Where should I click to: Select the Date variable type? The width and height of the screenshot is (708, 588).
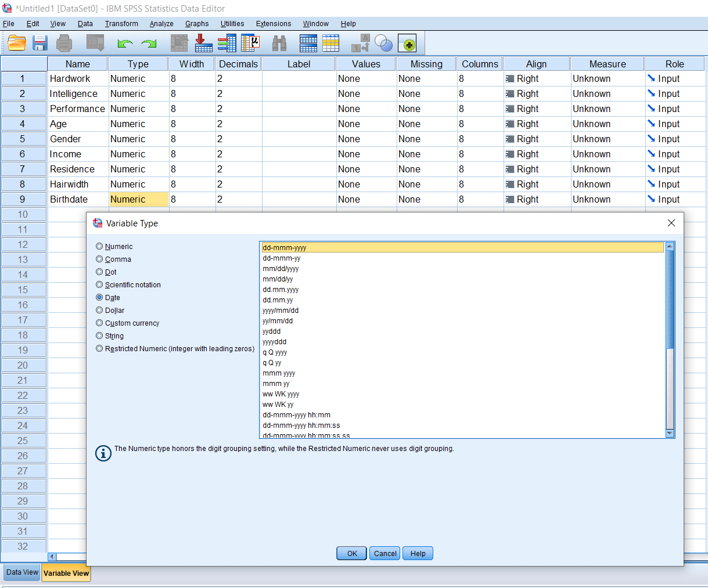tap(99, 297)
